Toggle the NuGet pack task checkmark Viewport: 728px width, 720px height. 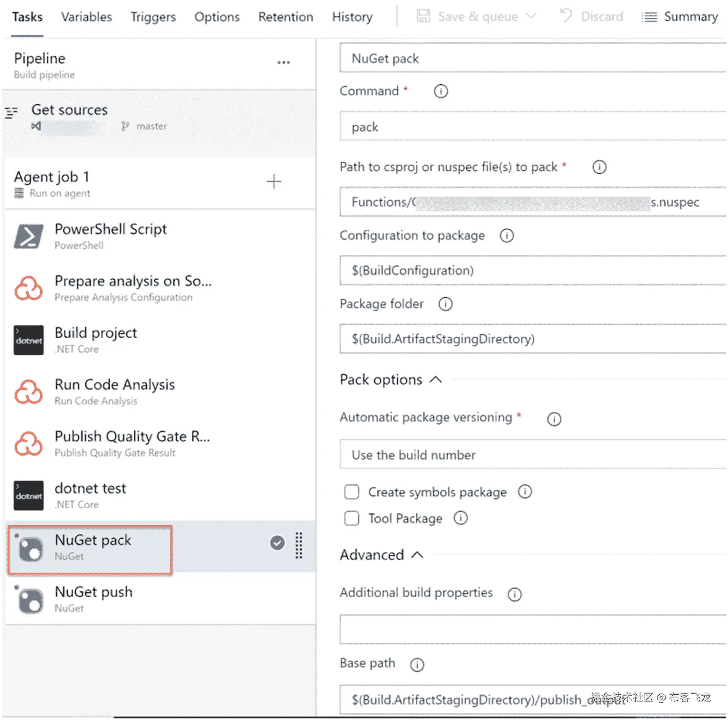tap(277, 543)
